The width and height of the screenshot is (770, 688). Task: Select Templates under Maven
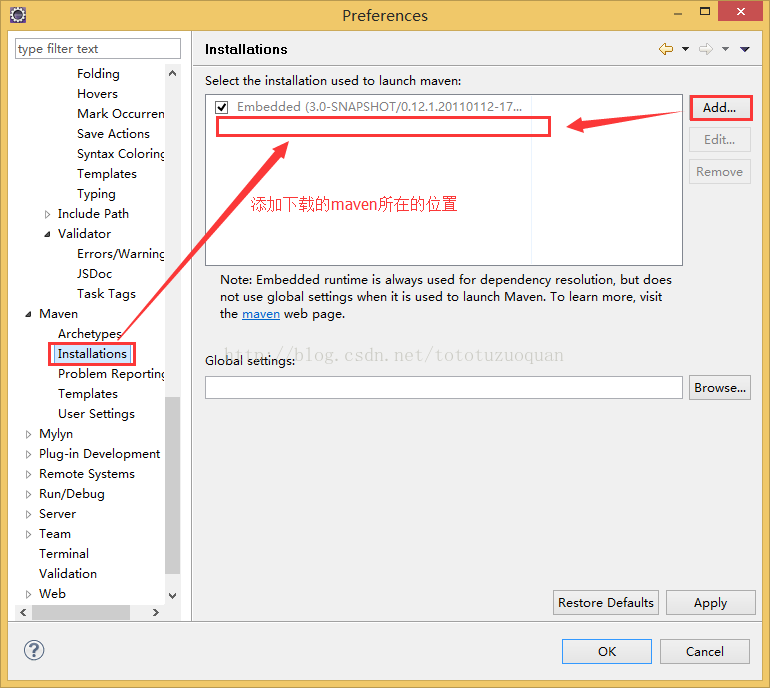coord(88,394)
